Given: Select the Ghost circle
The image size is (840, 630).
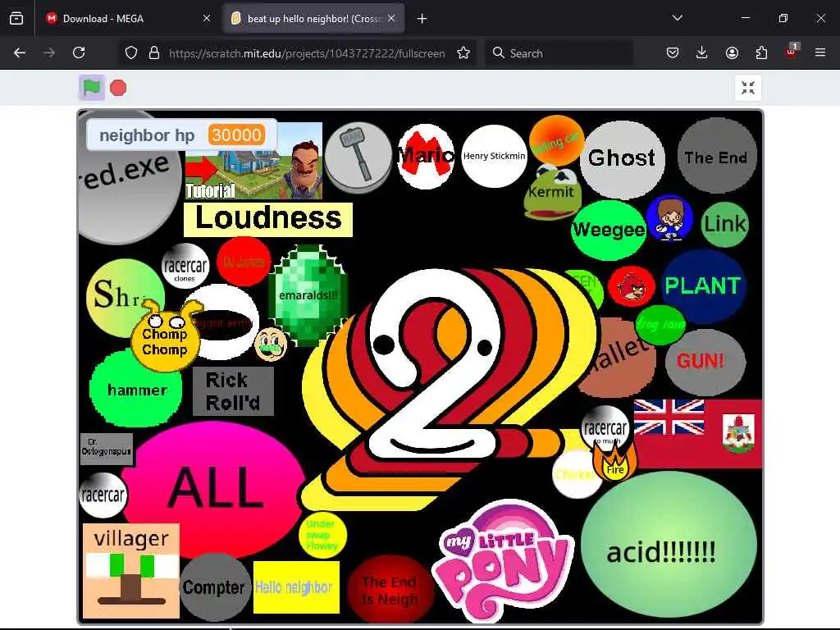Looking at the screenshot, I should click(622, 159).
